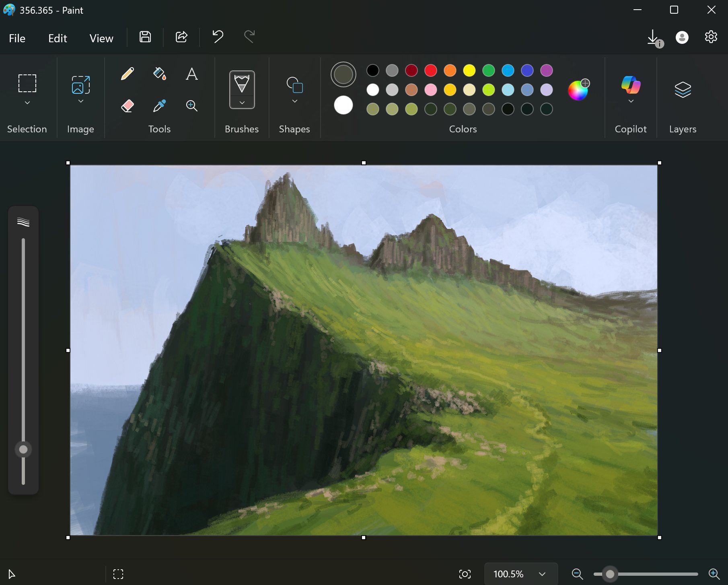Open the View menu
This screenshot has height=585, width=728.
[101, 38]
